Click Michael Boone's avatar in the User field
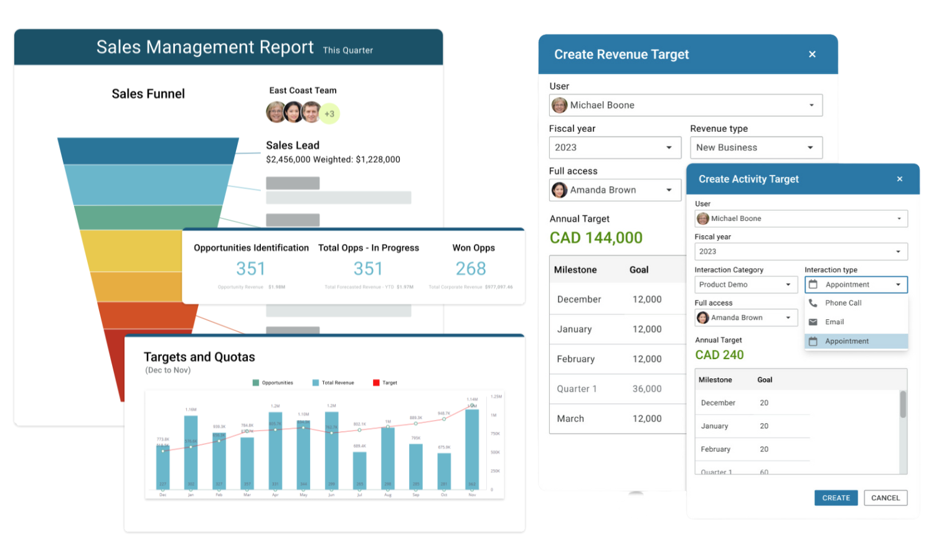 (559, 105)
